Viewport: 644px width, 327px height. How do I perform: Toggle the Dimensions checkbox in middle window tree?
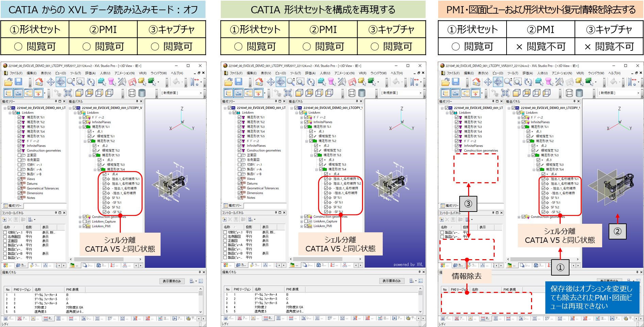click(x=240, y=193)
